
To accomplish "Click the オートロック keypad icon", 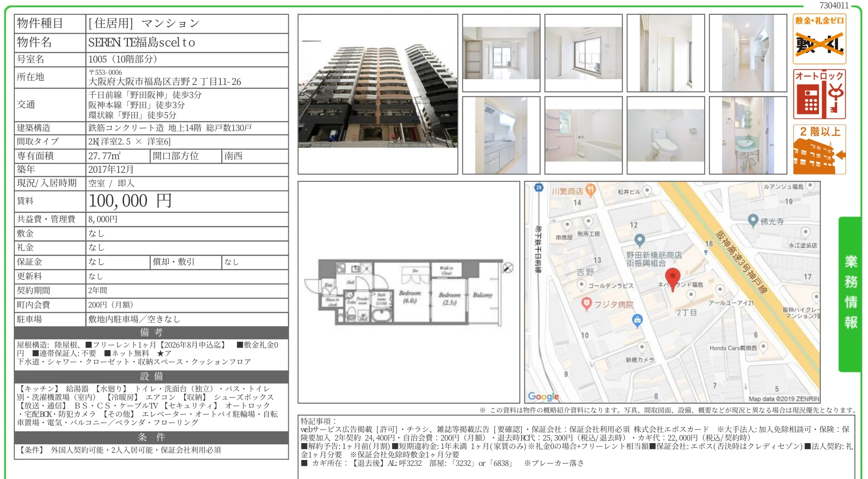I will click(819, 94).
